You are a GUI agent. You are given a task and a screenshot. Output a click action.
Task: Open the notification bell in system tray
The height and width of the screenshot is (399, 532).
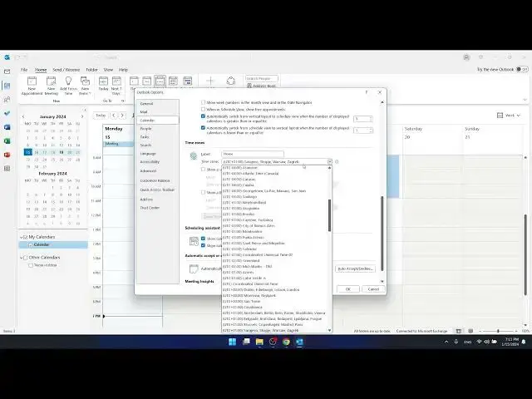[524, 342]
